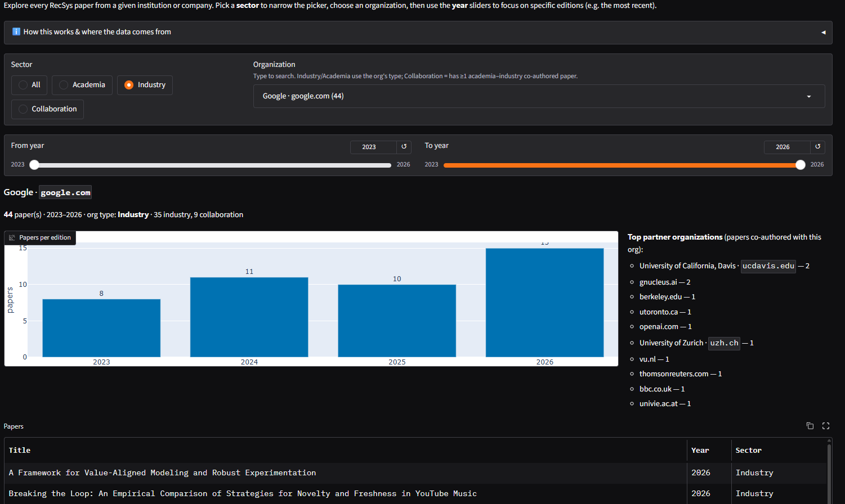
Task: Click the 2026 bar in the chart
Action: (x=545, y=303)
